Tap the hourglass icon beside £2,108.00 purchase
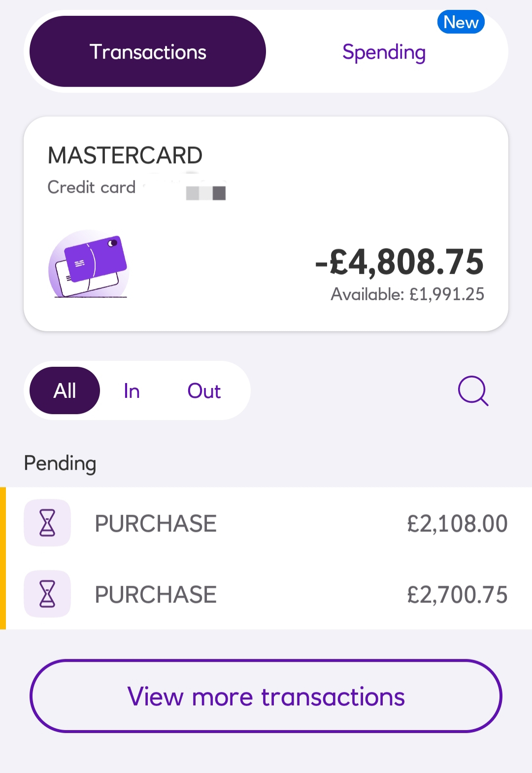The image size is (532, 773). pos(47,523)
